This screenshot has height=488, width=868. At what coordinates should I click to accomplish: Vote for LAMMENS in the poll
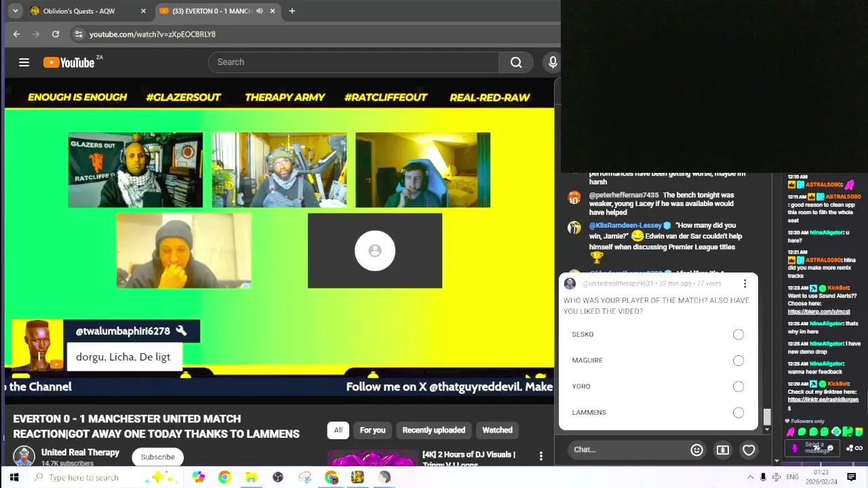[x=738, y=412]
